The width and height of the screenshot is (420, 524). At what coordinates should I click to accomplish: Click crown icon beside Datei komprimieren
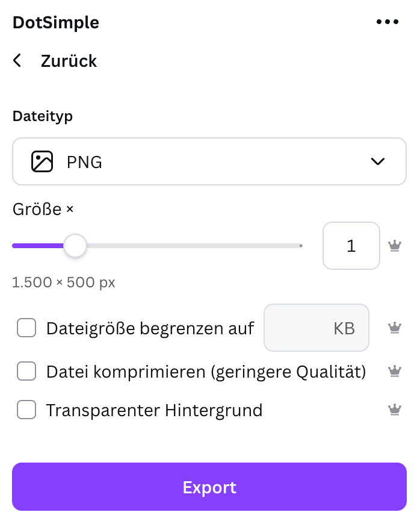coord(395,371)
